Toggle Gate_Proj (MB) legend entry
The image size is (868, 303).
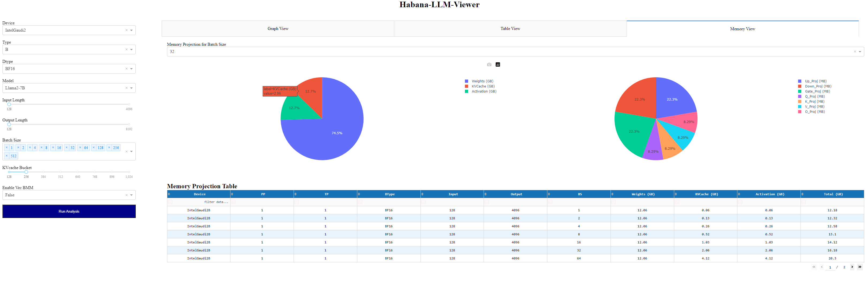tap(814, 91)
